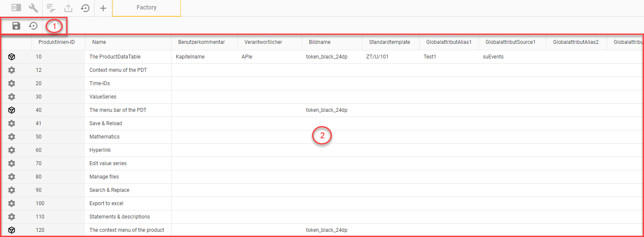Select the Mathematics name cell
This screenshot has height=237, width=644.
(x=104, y=137)
